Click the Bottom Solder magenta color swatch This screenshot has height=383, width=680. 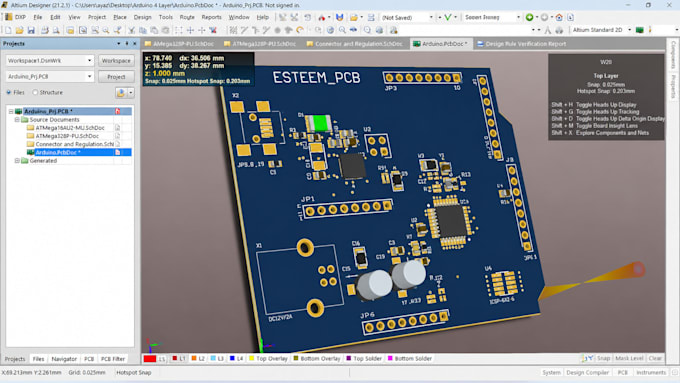click(x=390, y=358)
